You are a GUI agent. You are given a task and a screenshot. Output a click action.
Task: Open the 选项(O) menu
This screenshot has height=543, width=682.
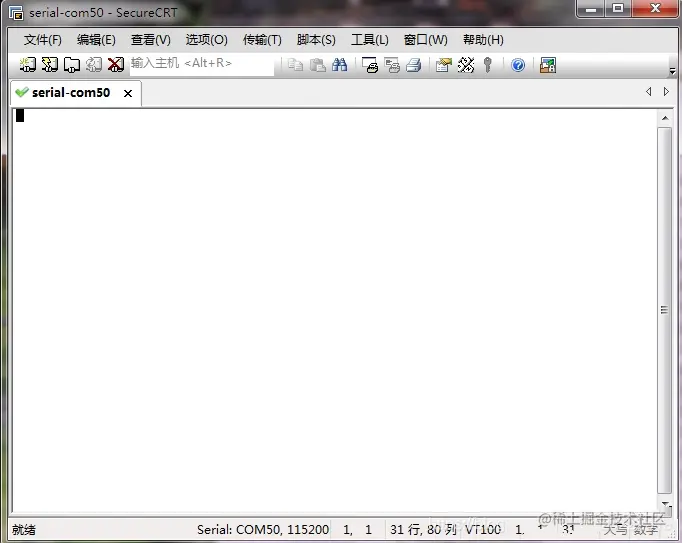(207, 40)
